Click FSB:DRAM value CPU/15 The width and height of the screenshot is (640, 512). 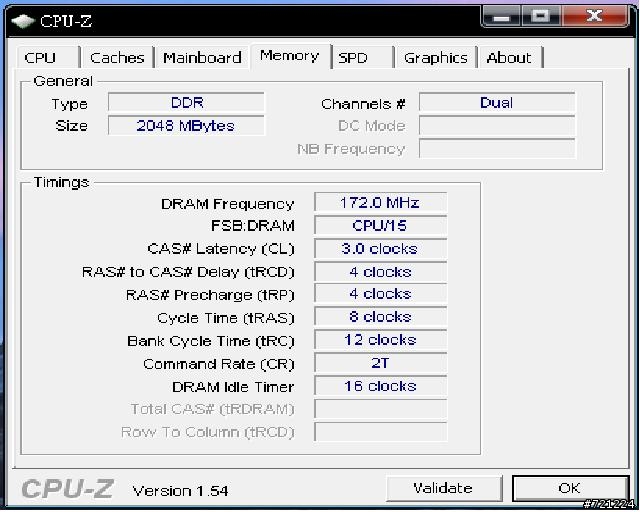pos(380,225)
